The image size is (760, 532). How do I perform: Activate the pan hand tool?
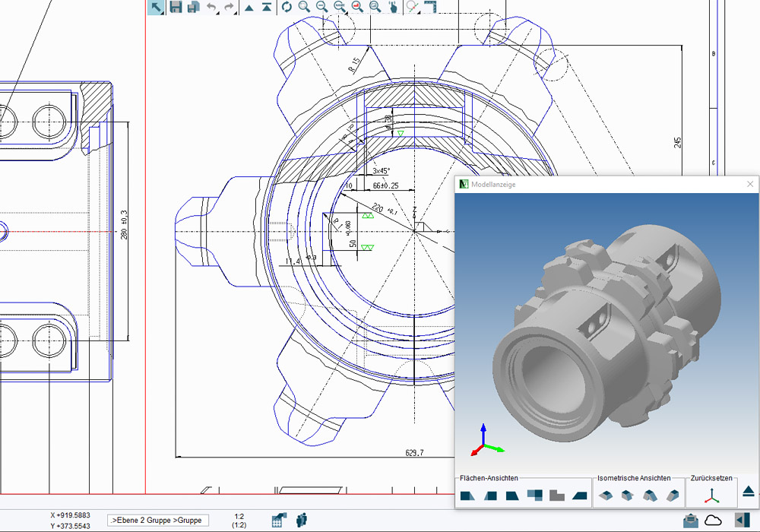[393, 7]
